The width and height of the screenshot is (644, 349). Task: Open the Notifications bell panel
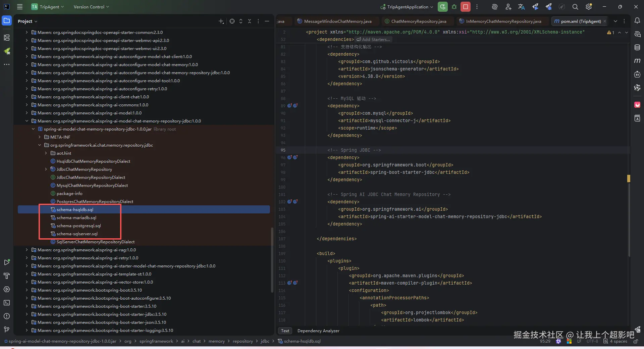tap(637, 21)
